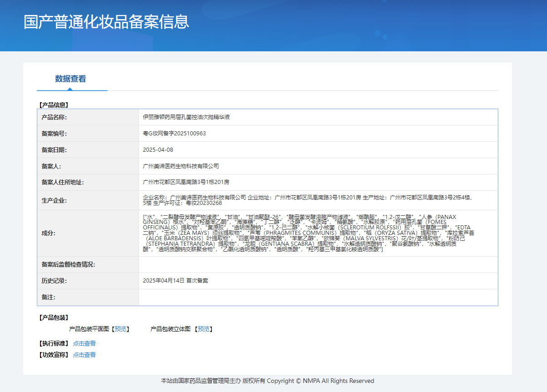
Task: Click the 备案人住所地址 address value
Action: 186,182
